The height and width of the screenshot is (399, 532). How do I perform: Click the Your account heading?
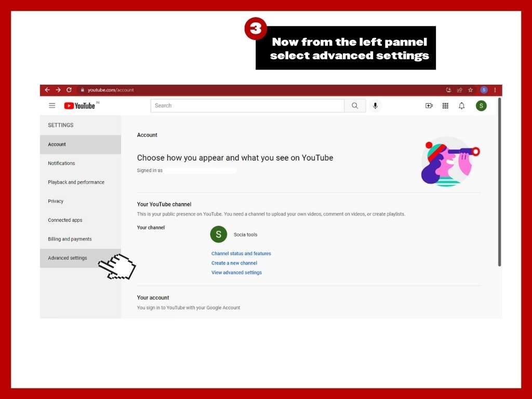coord(153,298)
